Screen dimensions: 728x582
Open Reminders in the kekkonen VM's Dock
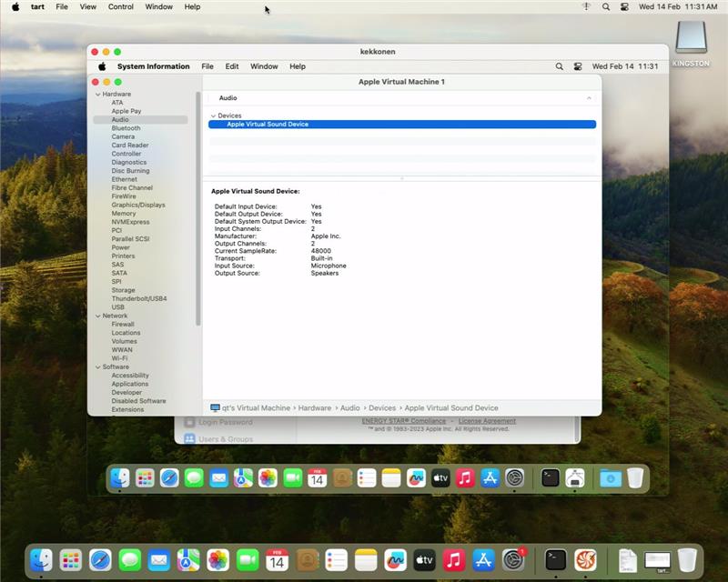point(367,477)
